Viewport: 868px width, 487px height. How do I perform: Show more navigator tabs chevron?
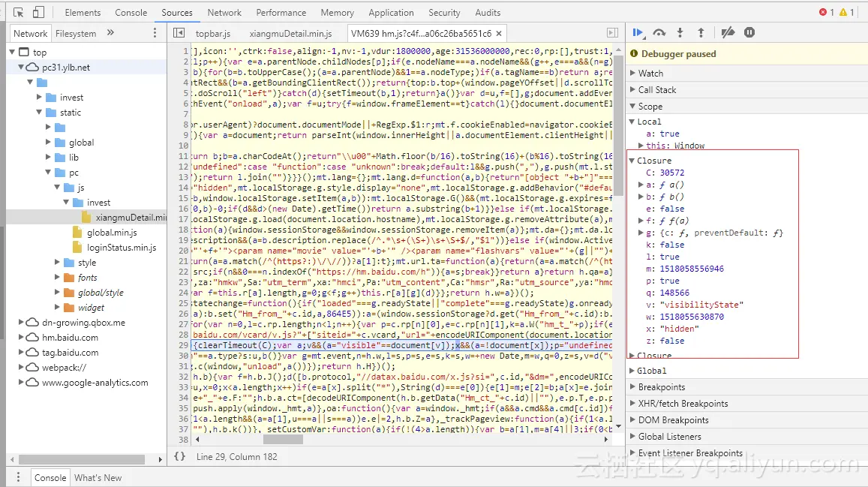[110, 33]
